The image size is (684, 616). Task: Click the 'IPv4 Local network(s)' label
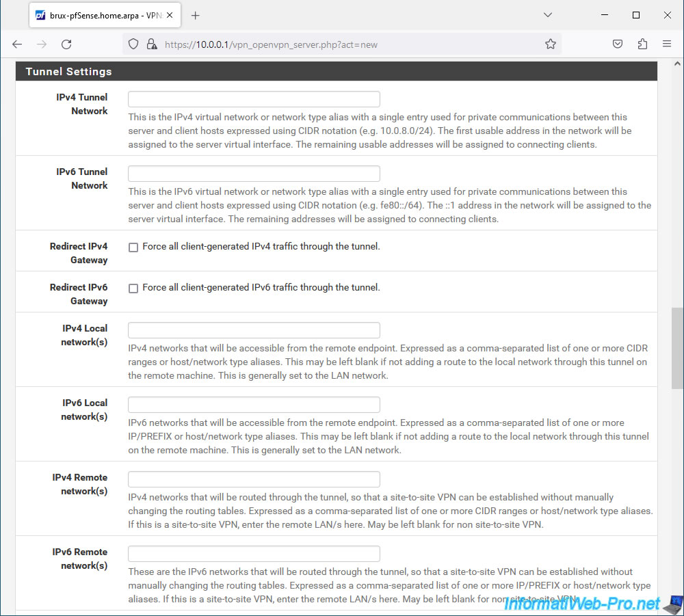84,335
